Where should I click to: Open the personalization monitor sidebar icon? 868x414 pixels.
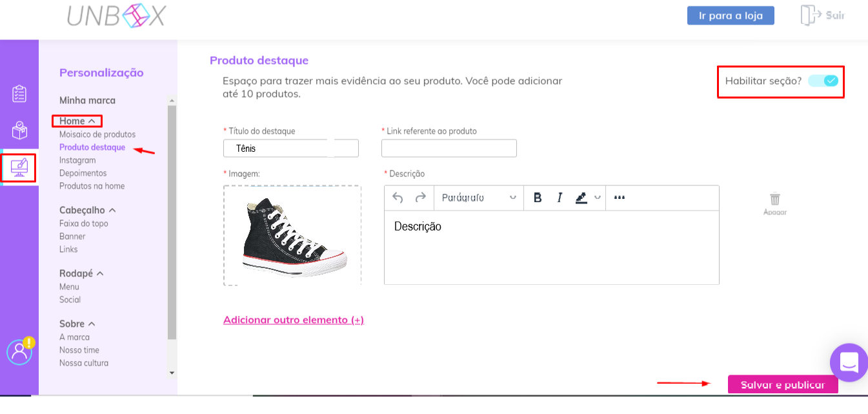click(19, 168)
